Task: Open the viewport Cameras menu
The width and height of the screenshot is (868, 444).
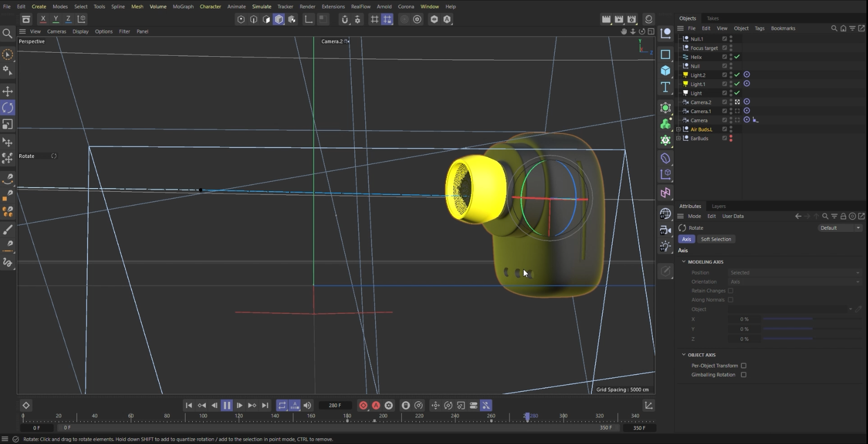Action: coord(56,31)
